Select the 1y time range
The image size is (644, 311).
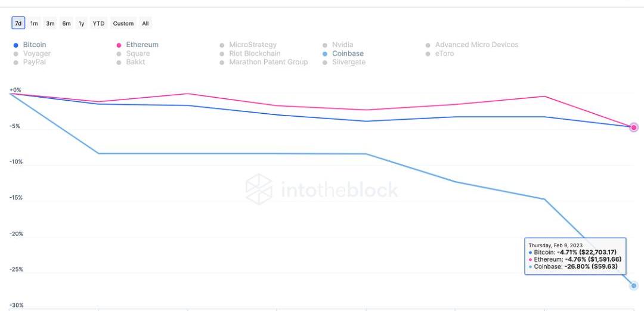[x=82, y=23]
